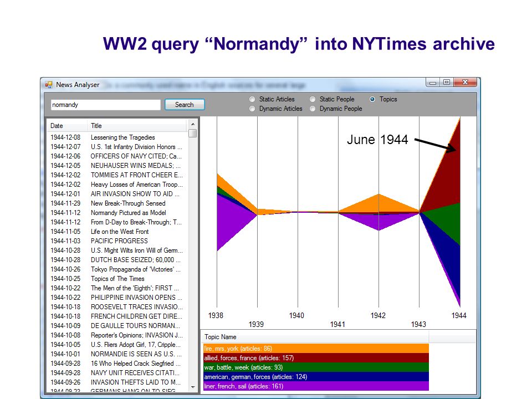Click the article list scrollbar thumb
Image resolution: width=532 pixels, height=399 pixels.
pos(193,133)
